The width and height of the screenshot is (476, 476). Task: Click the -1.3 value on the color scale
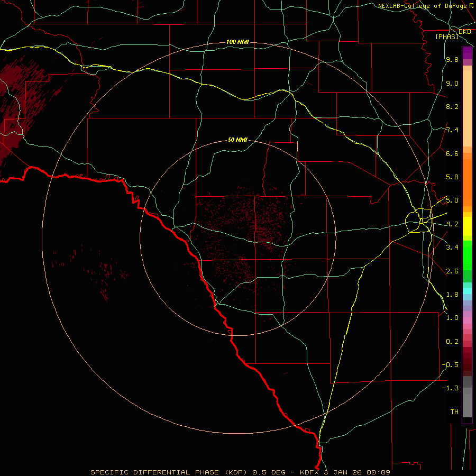(x=450, y=388)
